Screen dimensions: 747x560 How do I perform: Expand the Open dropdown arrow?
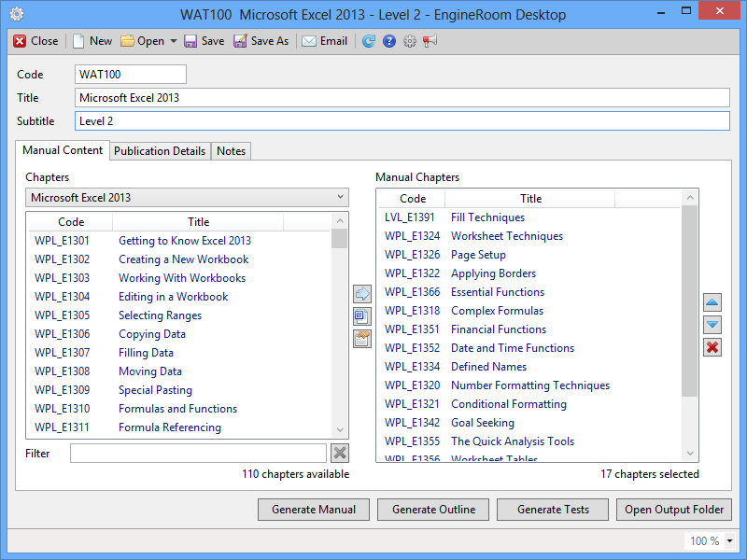[x=174, y=41]
